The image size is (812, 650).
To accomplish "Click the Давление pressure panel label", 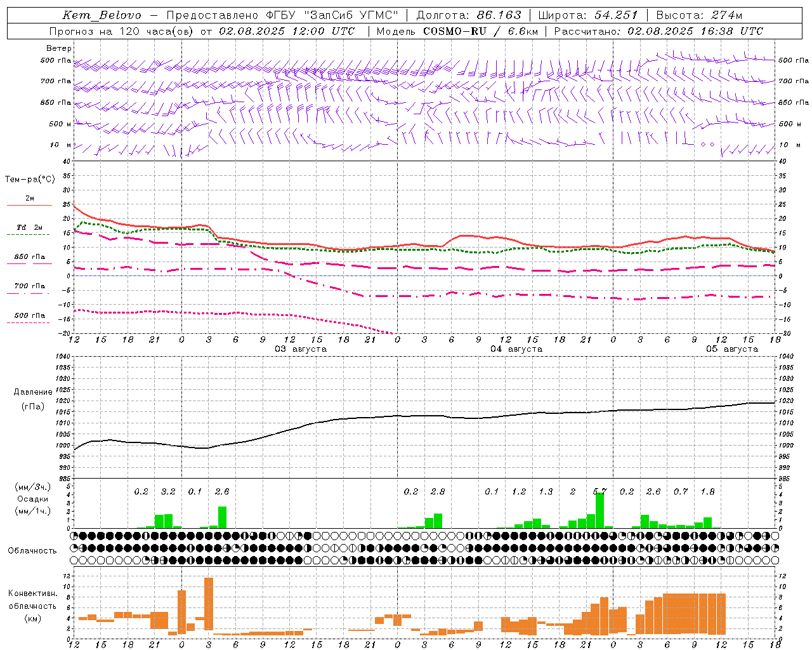I will coord(33,392).
